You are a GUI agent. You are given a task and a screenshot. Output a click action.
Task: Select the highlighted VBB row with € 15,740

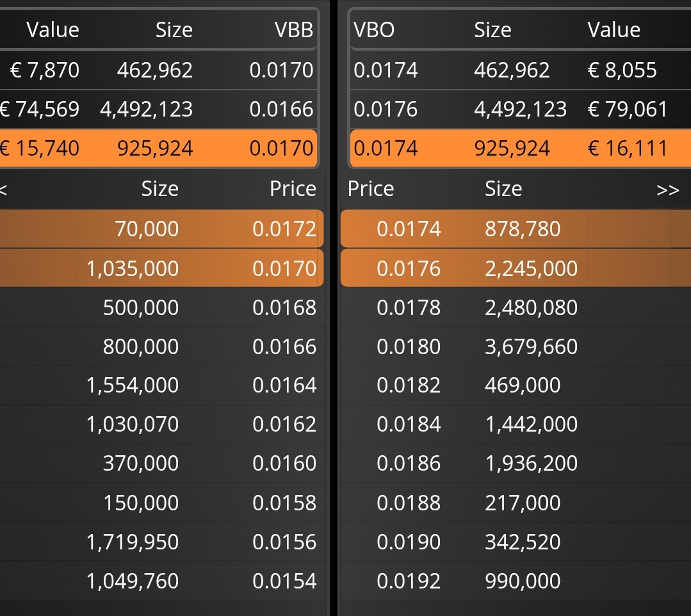tap(159, 148)
